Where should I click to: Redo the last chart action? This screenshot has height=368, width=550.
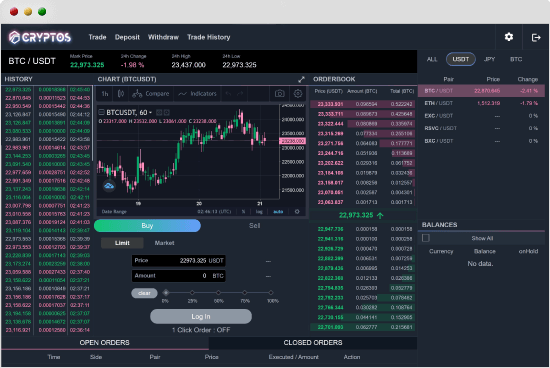click(240, 94)
